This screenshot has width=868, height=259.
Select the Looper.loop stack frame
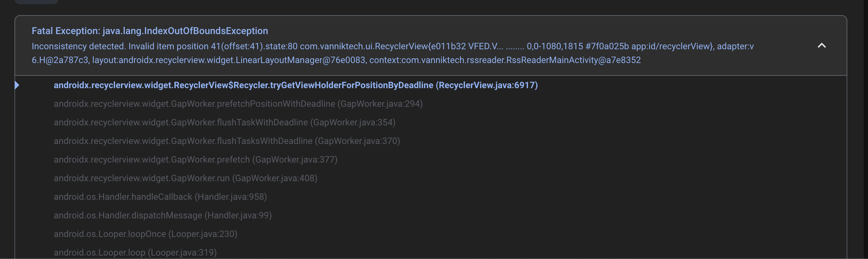click(x=100, y=252)
